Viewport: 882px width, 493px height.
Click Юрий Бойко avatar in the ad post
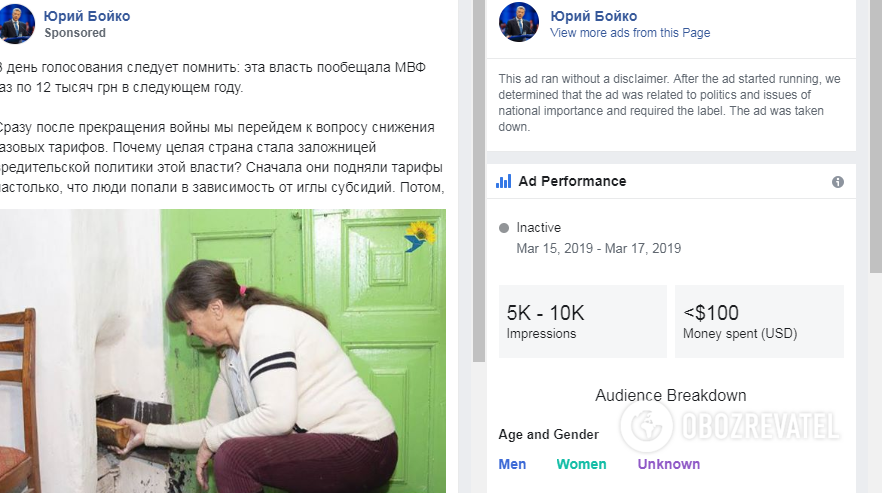16,23
